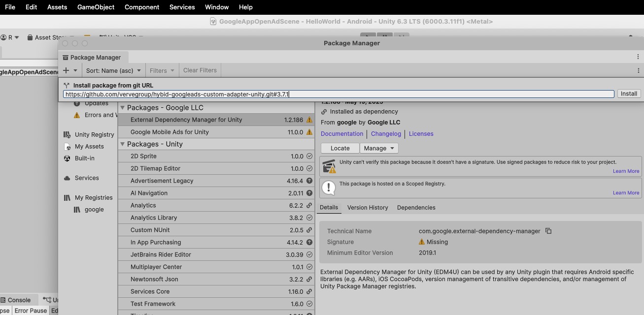The height and width of the screenshot is (315, 644).
Task: Click the unsigned package warning icon
Action: (x=329, y=166)
